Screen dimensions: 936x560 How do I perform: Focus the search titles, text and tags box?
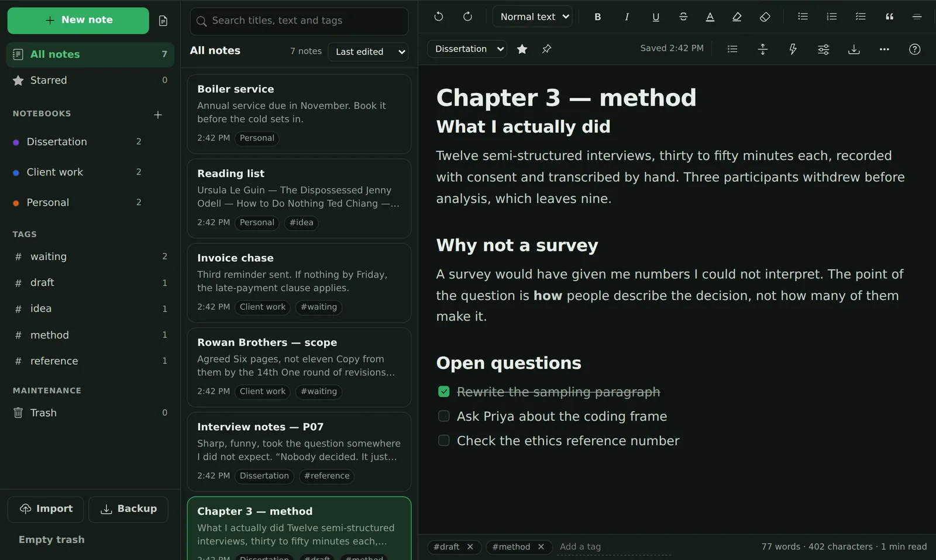pyautogui.click(x=299, y=21)
